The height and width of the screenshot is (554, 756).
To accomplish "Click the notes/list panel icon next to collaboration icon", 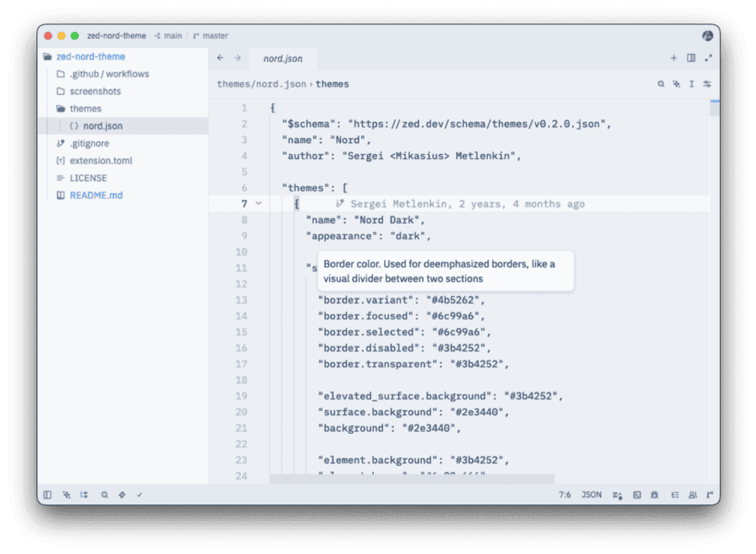I will [675, 495].
